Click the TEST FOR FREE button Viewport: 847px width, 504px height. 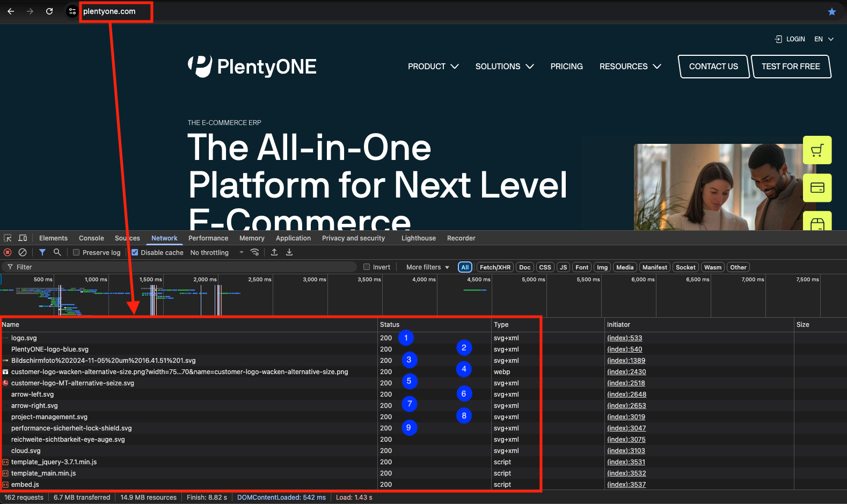[x=791, y=67]
